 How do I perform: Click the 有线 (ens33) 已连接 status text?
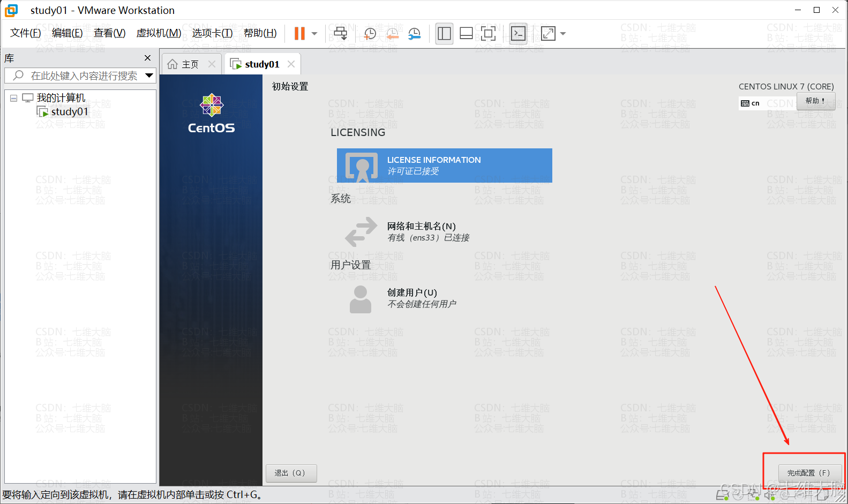(x=429, y=238)
